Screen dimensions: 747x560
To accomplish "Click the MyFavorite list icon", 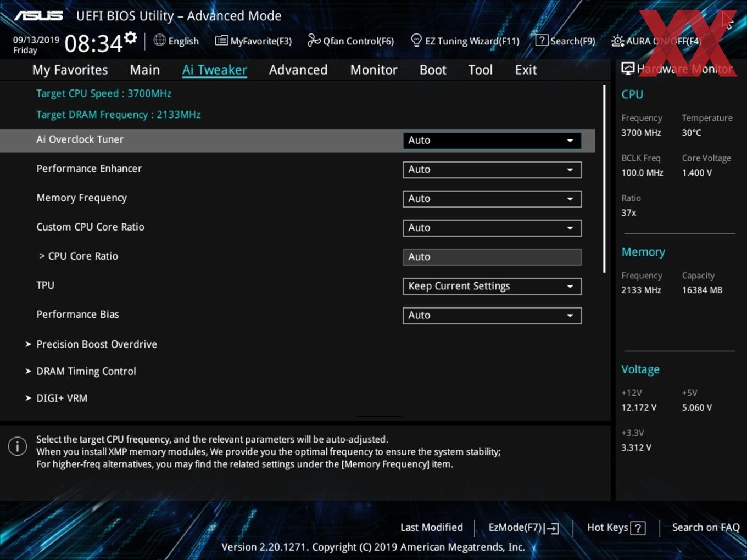I will pos(221,41).
